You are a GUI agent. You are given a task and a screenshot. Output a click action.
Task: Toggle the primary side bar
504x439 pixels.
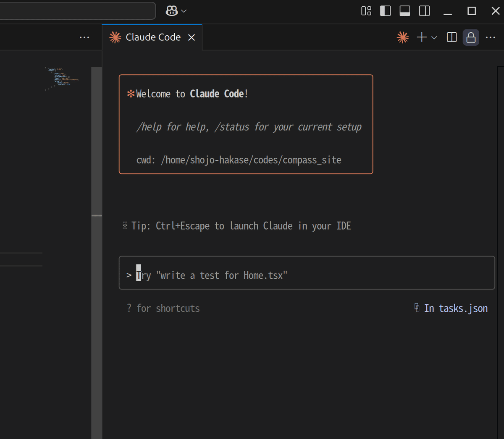click(385, 11)
